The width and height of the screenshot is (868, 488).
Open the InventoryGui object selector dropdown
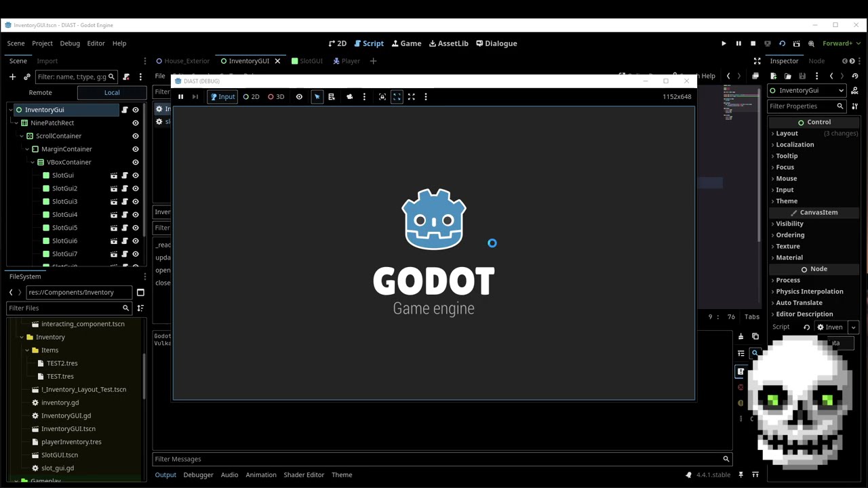point(807,91)
